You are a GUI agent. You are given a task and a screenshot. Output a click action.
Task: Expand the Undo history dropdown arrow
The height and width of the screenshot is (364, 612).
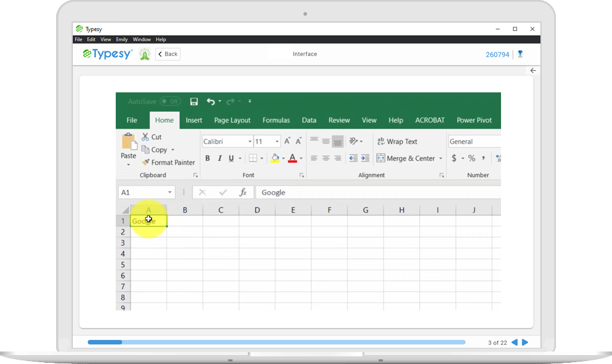pyautogui.click(x=220, y=101)
